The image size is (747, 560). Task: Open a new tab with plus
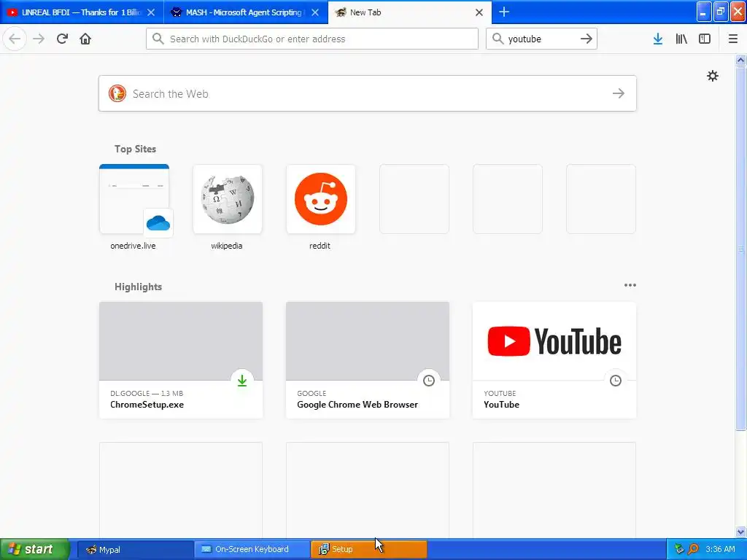504,12
